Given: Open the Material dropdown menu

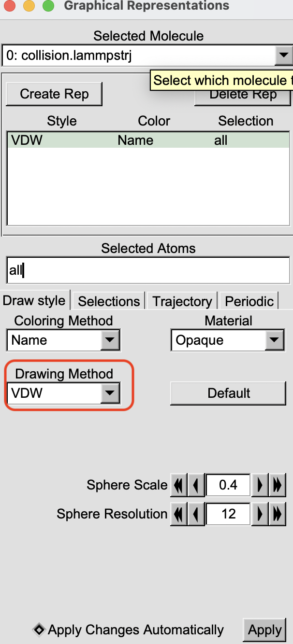Looking at the screenshot, I should point(275,340).
